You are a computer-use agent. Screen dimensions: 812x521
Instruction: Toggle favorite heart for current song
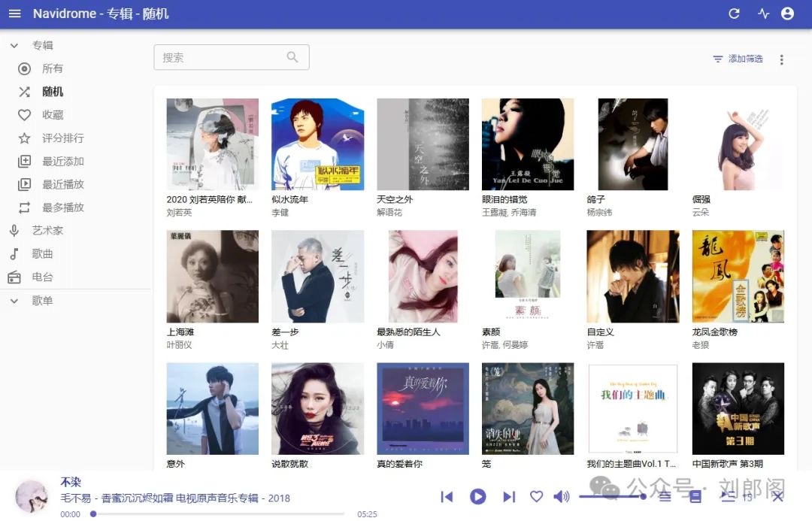coord(536,496)
